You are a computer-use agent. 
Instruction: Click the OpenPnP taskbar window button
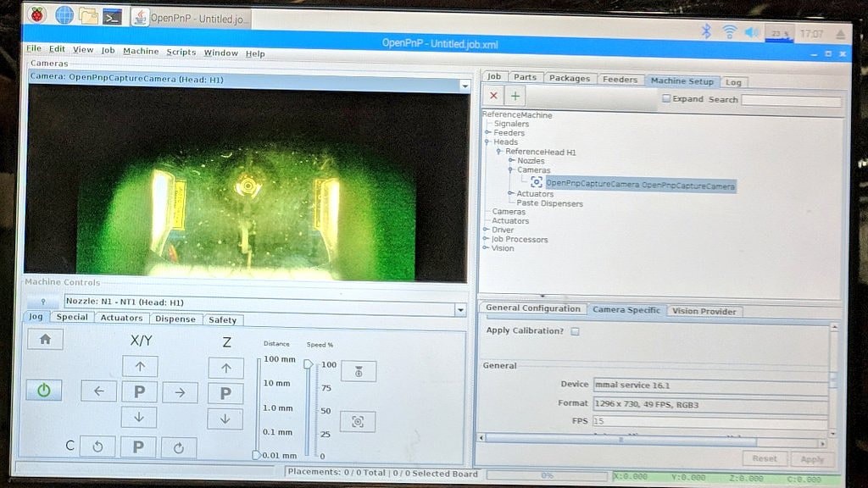click(x=190, y=19)
